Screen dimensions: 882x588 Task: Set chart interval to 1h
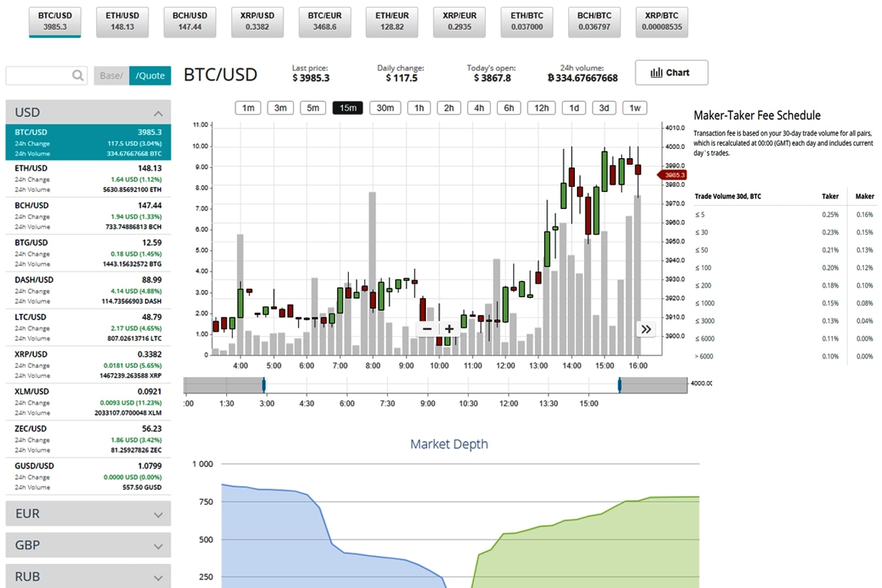click(419, 108)
